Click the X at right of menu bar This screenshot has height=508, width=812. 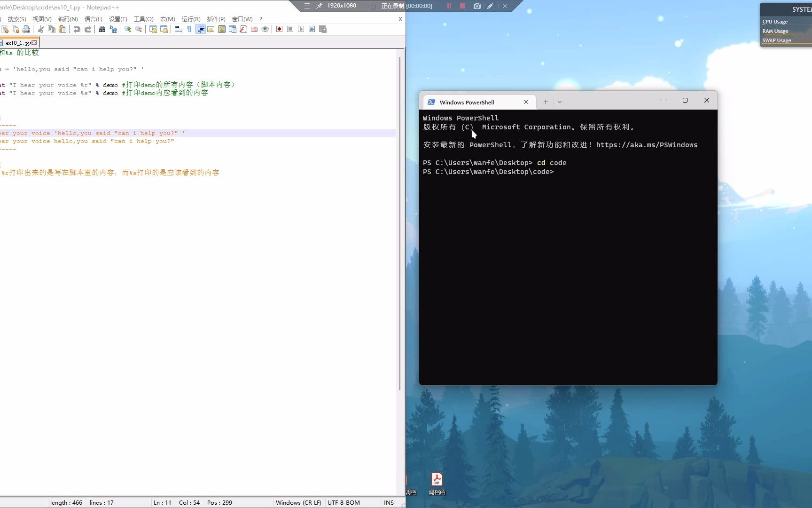[x=400, y=19]
